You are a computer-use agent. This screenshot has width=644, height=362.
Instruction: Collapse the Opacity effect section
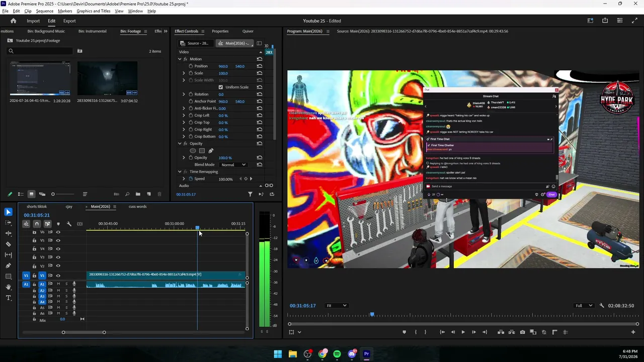point(180,143)
